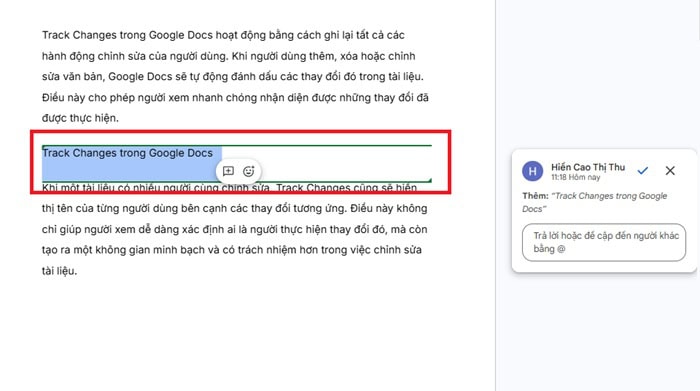Click the line ending with ghi lại tất cả các
The height and width of the screenshot is (391, 700).
pos(223,35)
